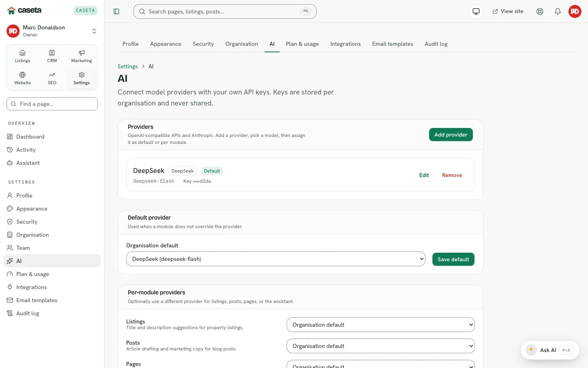The width and height of the screenshot is (588, 368).
Task: Focus the Find a page field
Action: pyautogui.click(x=52, y=104)
